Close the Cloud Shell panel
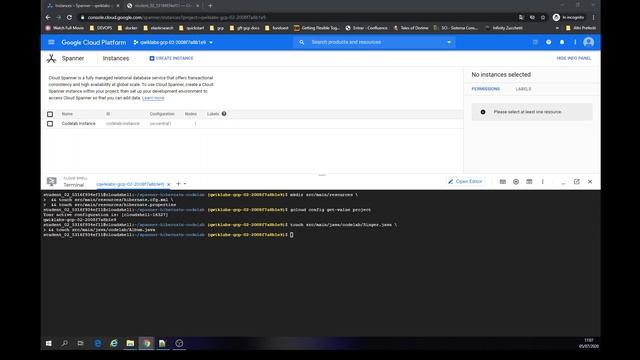Image resolution: width=640 pixels, height=360 pixels. (590, 182)
